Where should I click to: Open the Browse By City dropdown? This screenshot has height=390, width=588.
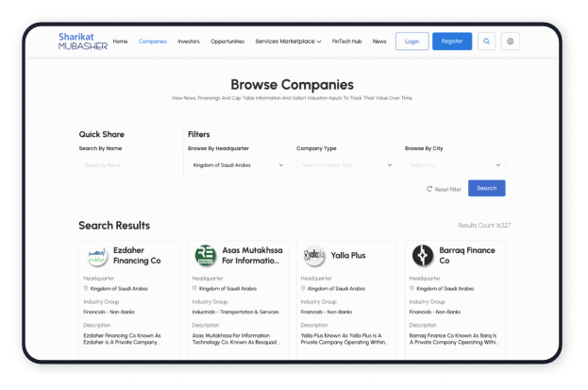[x=455, y=165]
